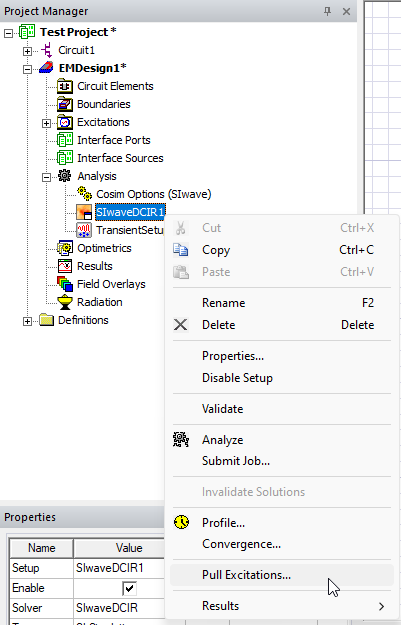Image resolution: width=401 pixels, height=625 pixels.
Task: Collapse the EMDesign1 tree node
Action: coord(28,69)
